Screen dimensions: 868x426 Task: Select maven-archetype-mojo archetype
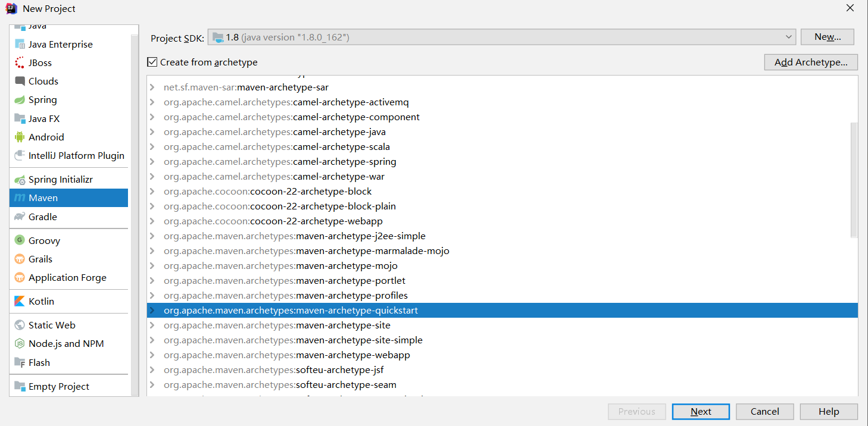pyautogui.click(x=502, y=266)
